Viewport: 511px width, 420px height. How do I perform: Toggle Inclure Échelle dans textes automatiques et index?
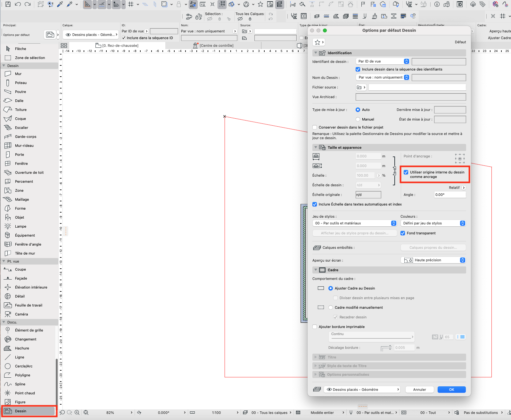(315, 204)
